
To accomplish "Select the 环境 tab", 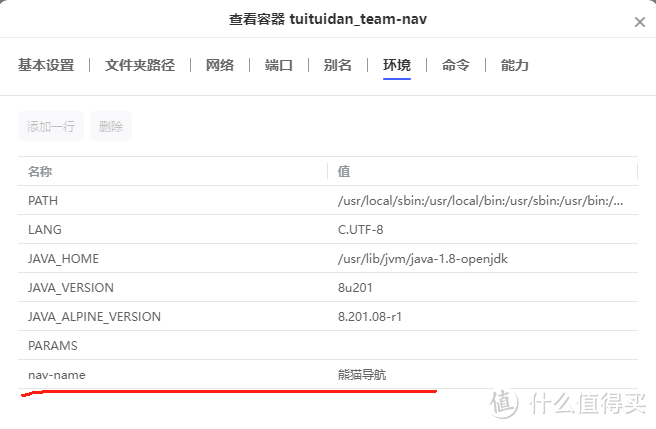I will click(x=397, y=65).
